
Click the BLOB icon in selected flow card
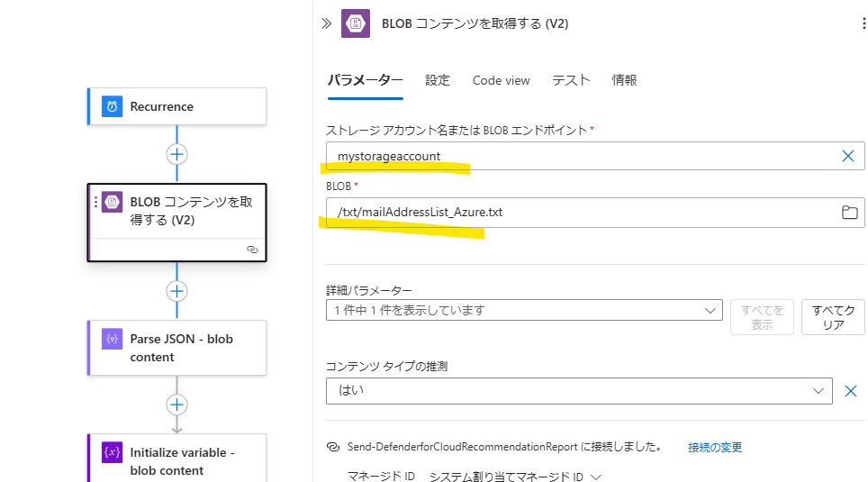(x=113, y=202)
